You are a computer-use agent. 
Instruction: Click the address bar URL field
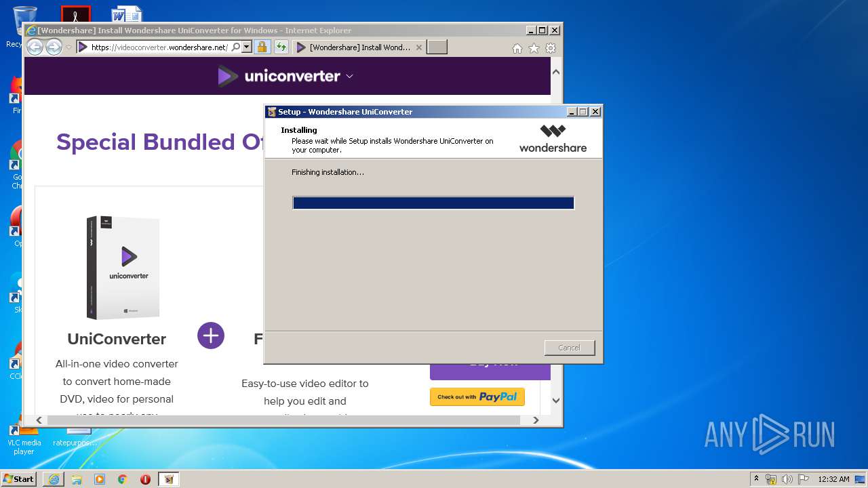[159, 47]
